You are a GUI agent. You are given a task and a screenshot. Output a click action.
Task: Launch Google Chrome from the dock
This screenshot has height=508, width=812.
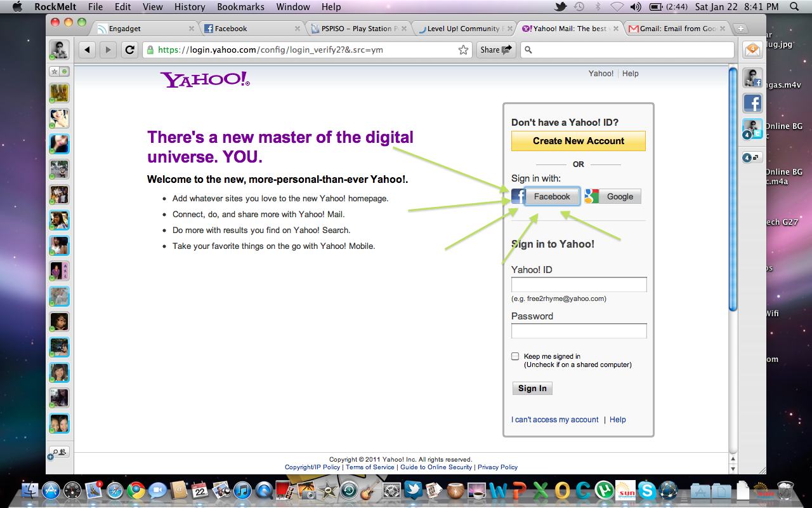point(136,490)
